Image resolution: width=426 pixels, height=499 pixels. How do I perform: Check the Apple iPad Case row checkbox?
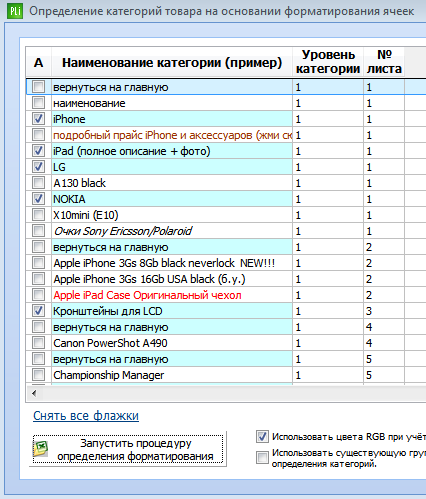click(38, 295)
